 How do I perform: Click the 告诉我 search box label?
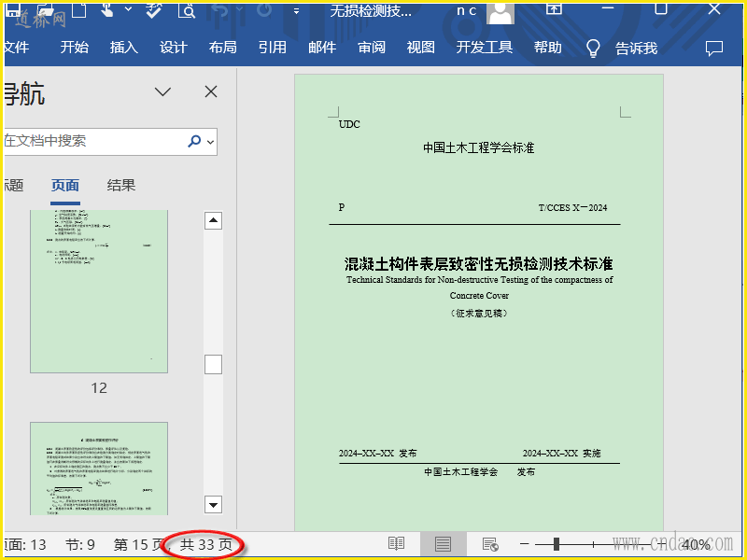pos(637,48)
